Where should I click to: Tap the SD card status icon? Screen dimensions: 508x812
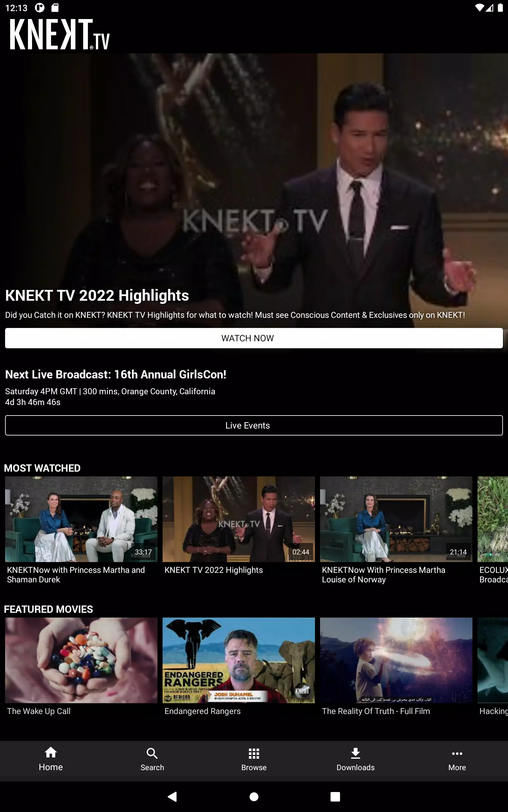(55, 8)
